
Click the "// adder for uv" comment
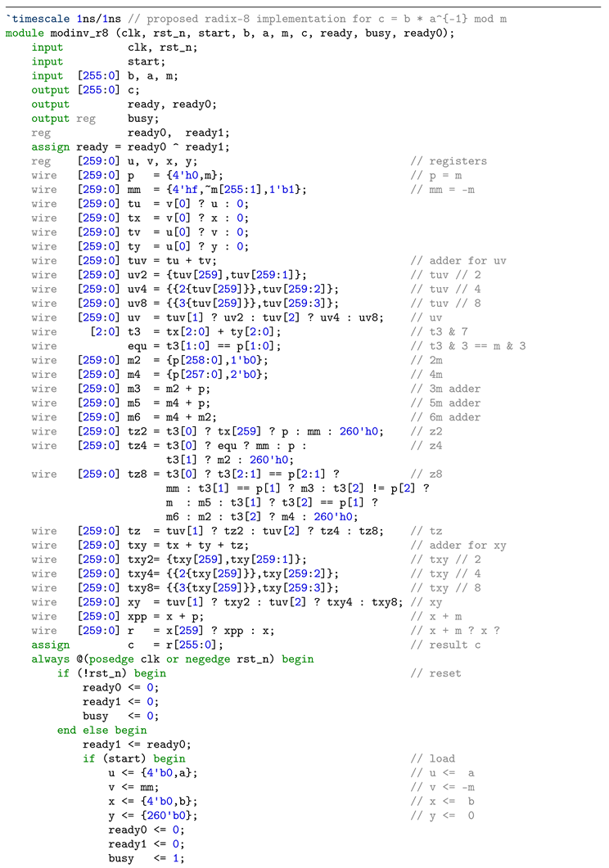[x=458, y=261]
